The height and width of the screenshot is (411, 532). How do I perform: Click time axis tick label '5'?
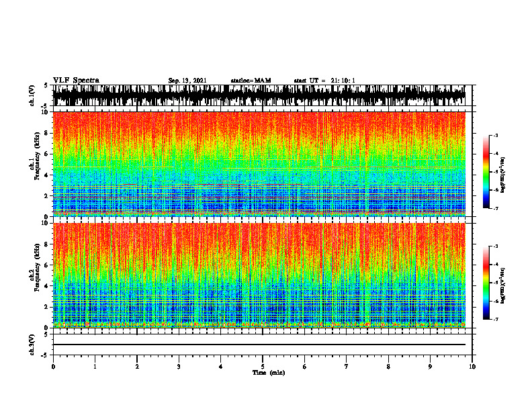[x=263, y=367]
